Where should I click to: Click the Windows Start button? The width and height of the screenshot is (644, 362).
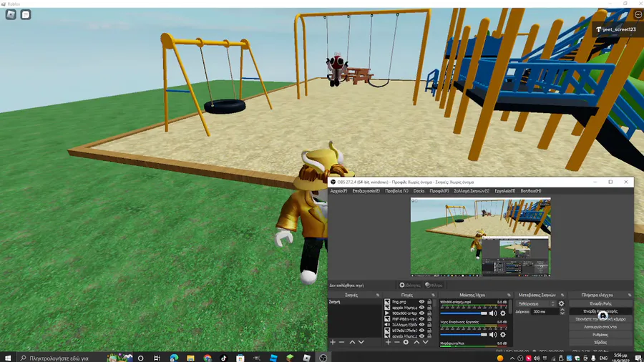point(7,358)
